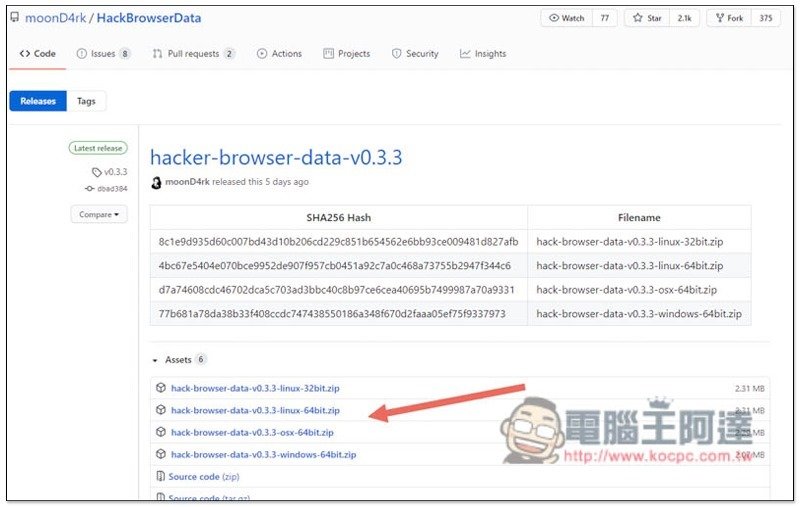This screenshot has height=507, width=800.
Task: Click the board icon on the Projects tab
Action: [x=329, y=54]
